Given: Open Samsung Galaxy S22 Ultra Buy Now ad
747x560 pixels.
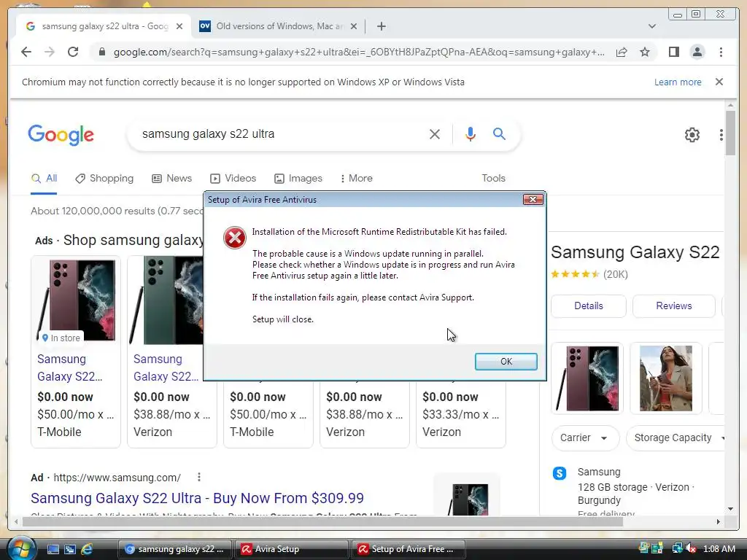Looking at the screenshot, I should pyautogui.click(x=197, y=498).
